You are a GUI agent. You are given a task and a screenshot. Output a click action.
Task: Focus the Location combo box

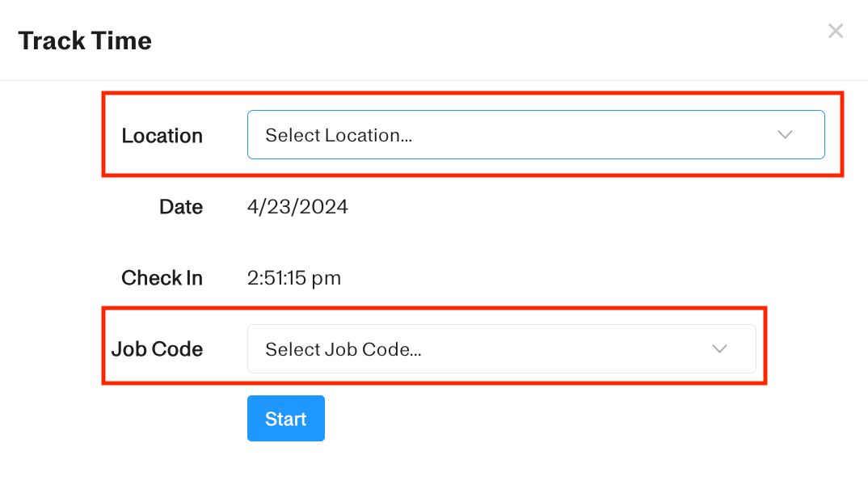535,135
